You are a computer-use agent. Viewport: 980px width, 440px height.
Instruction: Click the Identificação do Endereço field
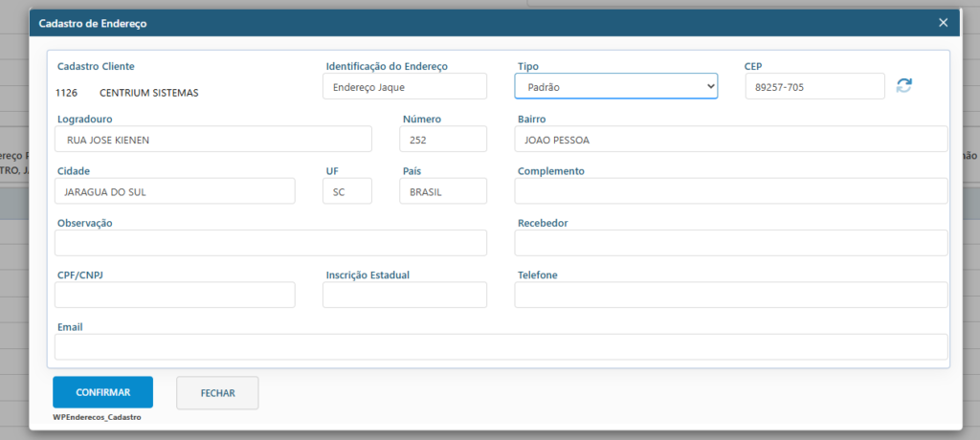pos(405,86)
